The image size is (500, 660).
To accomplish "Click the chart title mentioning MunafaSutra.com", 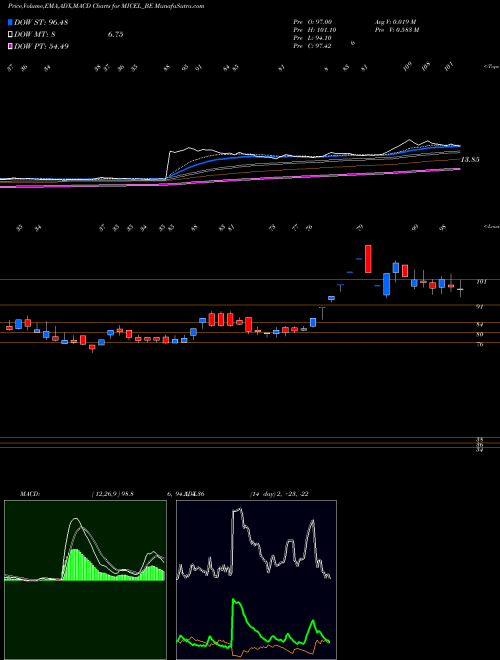I will point(106,6).
